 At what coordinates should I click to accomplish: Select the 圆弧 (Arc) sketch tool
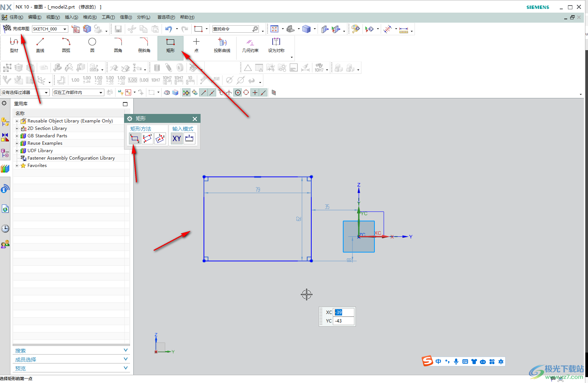[x=66, y=45]
